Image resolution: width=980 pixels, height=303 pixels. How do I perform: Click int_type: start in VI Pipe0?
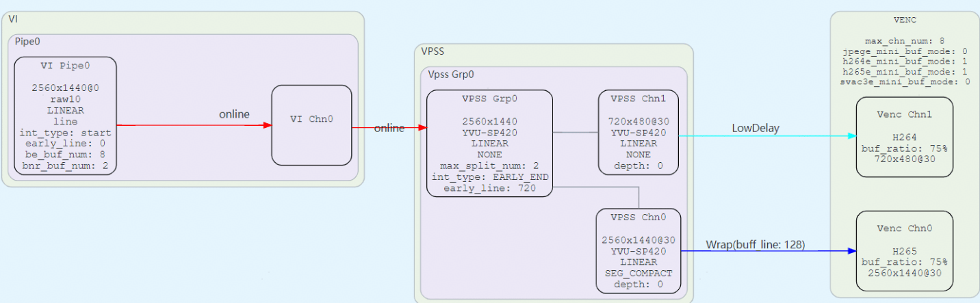[x=66, y=133]
